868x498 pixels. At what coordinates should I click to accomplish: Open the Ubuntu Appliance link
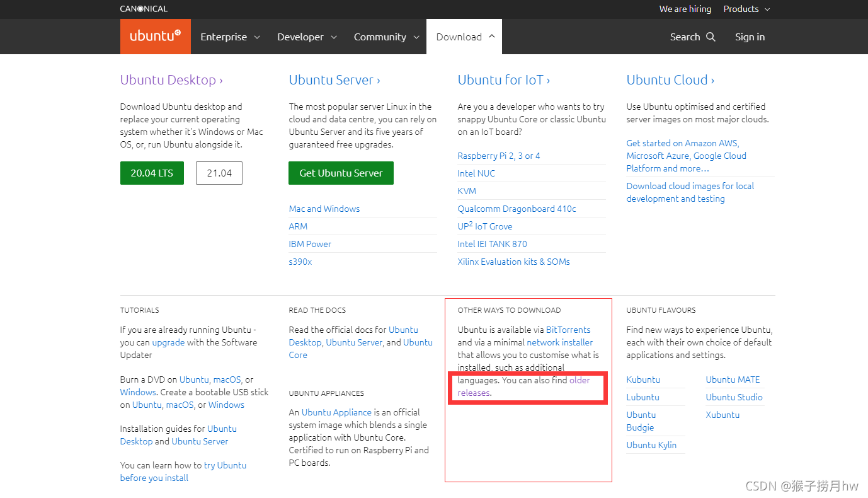pyautogui.click(x=336, y=412)
